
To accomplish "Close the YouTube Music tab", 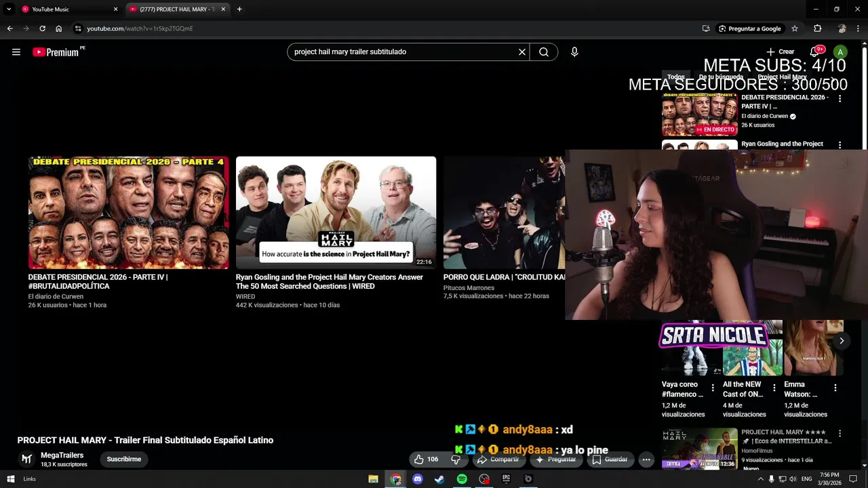I will coord(115,9).
